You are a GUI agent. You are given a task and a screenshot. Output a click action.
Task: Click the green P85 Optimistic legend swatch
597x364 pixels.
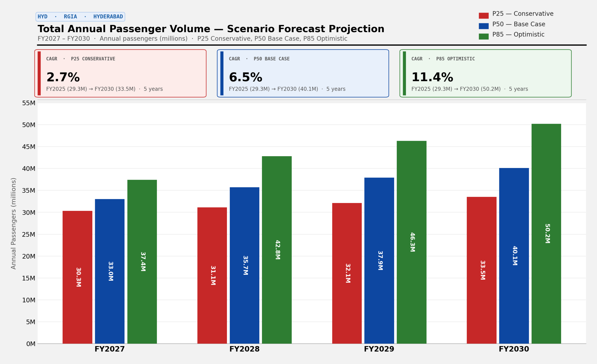coord(483,37)
